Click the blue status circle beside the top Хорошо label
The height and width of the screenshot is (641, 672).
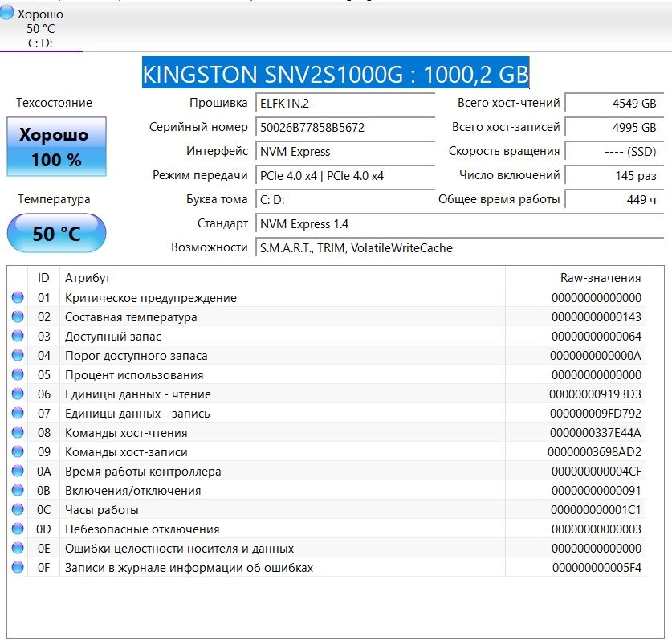[7, 12]
